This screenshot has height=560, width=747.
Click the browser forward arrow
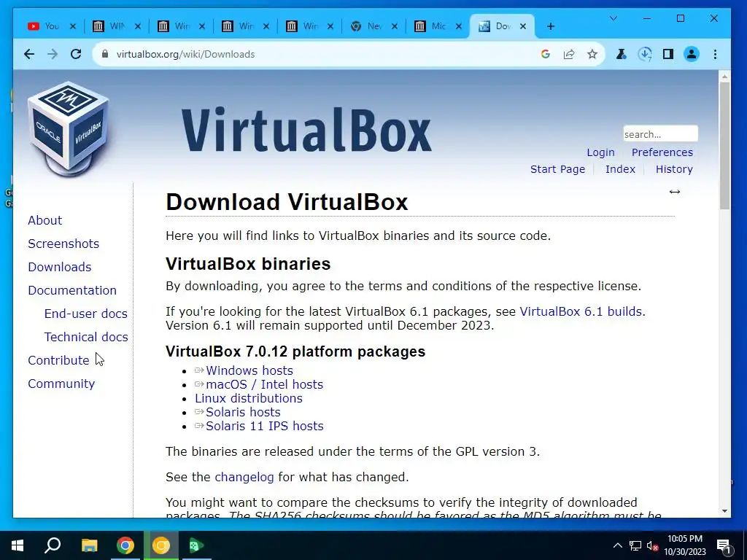[53, 54]
